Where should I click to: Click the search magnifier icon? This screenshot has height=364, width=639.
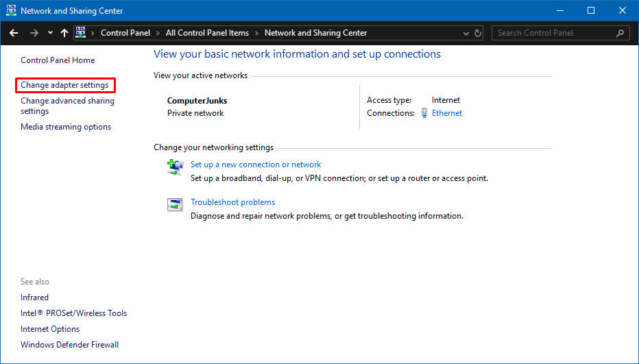620,33
